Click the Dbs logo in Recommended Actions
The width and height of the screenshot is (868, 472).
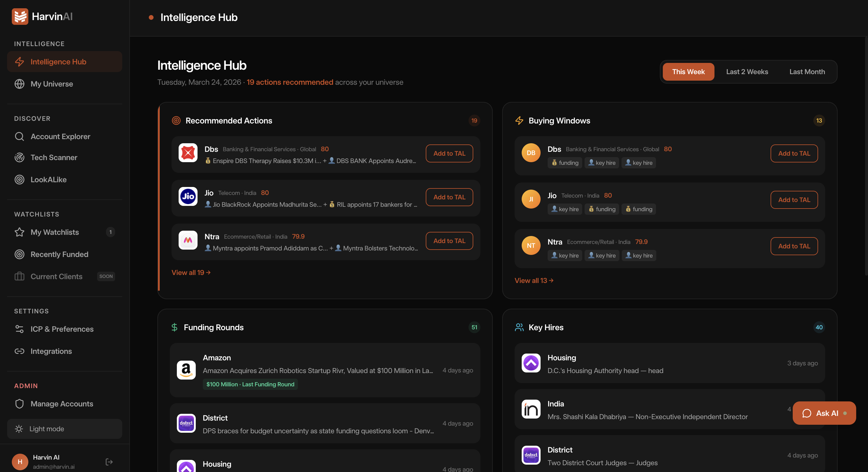pyautogui.click(x=188, y=153)
